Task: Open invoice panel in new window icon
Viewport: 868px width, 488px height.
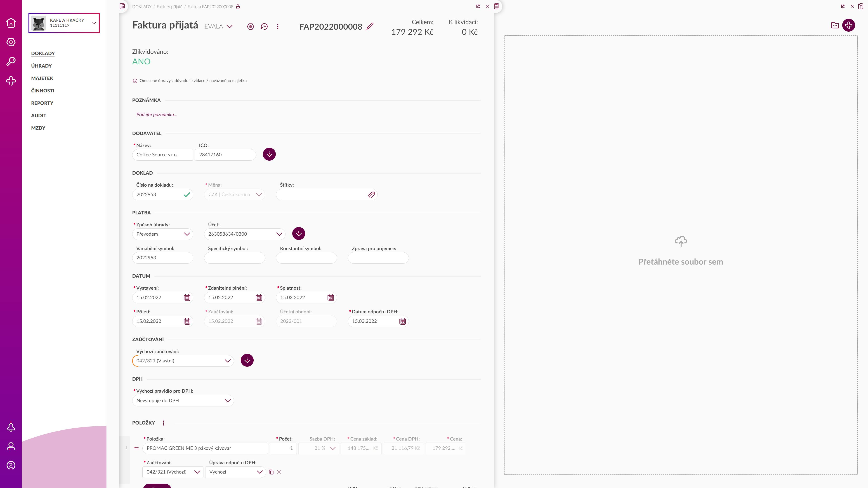Action: [x=478, y=6]
